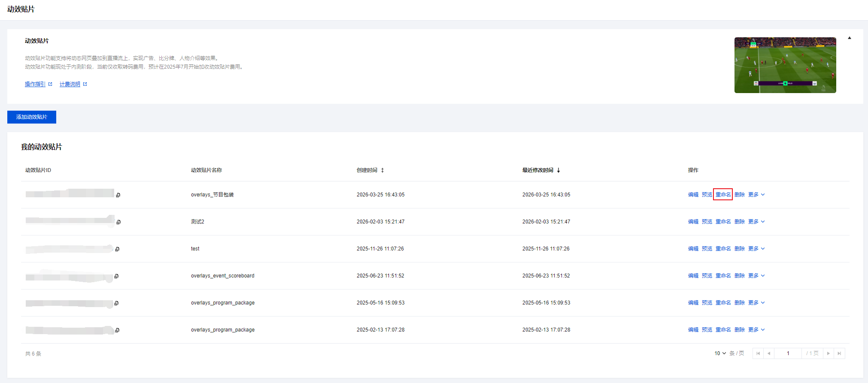Open the 10 条/页 page size dropdown

coord(720,353)
